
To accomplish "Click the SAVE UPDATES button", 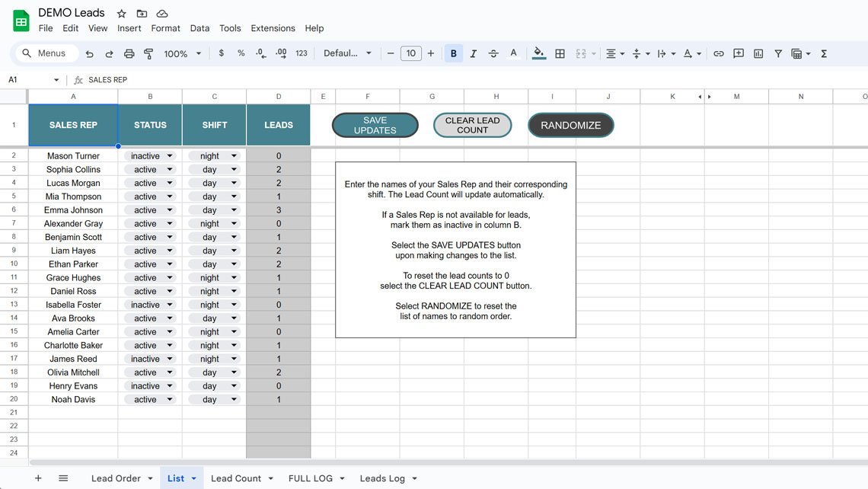I will [375, 125].
